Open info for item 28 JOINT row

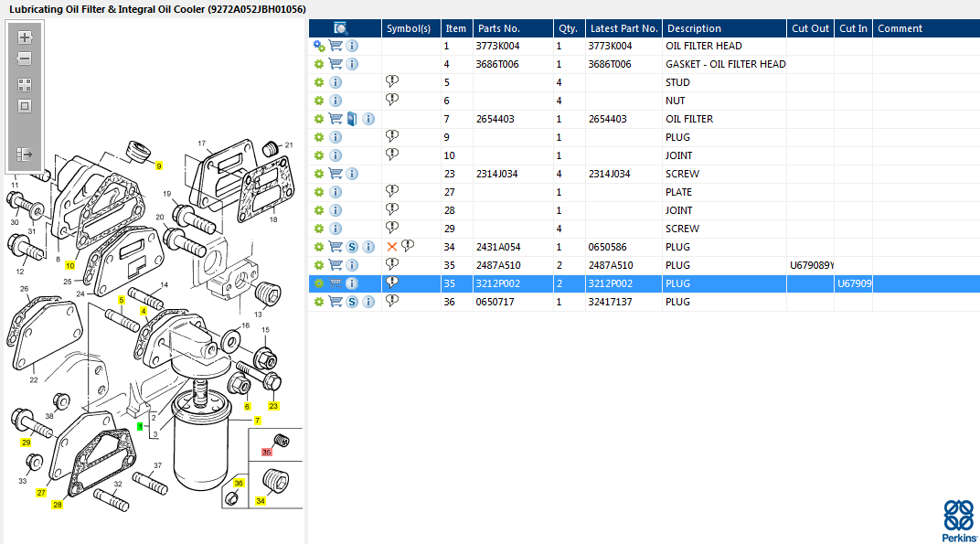[x=336, y=210]
